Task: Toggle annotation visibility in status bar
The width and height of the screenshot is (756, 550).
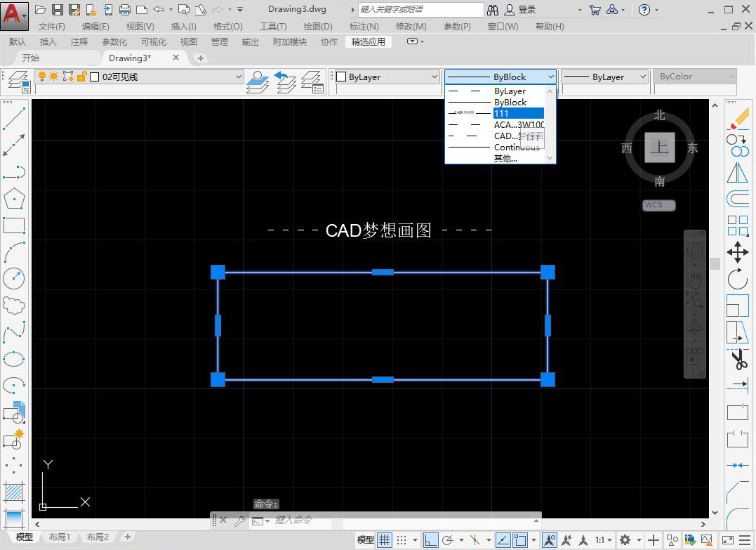Action: click(x=549, y=540)
